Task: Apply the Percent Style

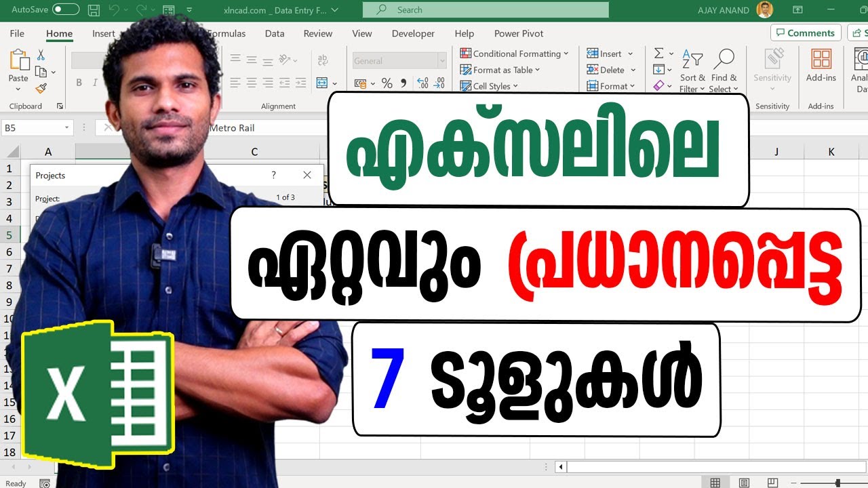Action: 387,83
